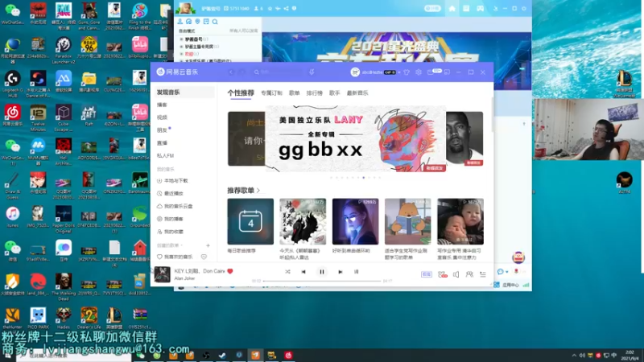Viewport: 644px width, 362px height.
Task: Open the listen-together people icon
Action: pyautogui.click(x=469, y=274)
